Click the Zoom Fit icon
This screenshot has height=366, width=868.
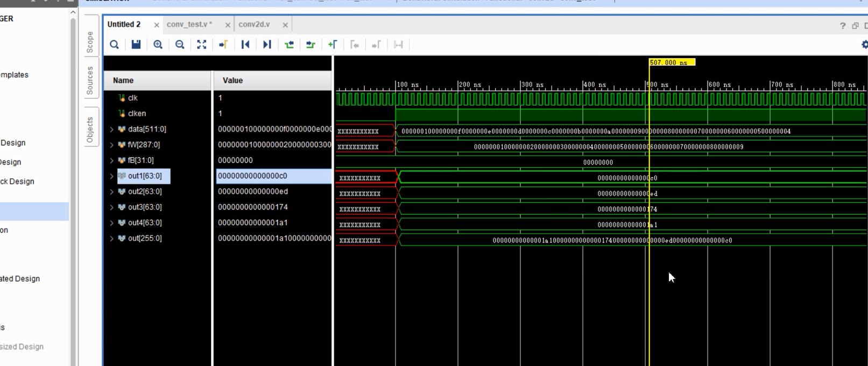tap(201, 45)
